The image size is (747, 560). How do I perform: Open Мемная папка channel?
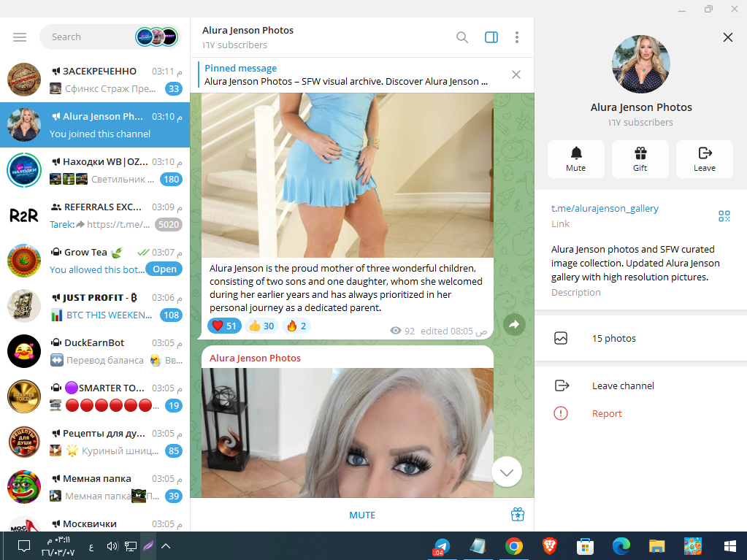coord(95,487)
